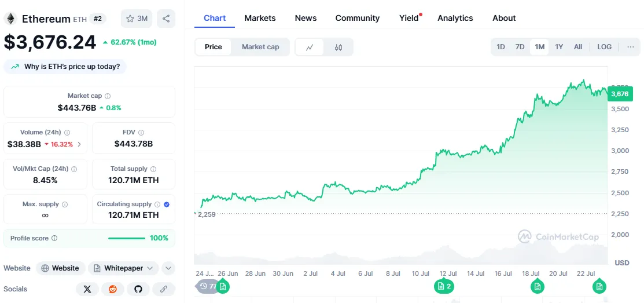Open the X (Twitter) social link

tap(87, 289)
